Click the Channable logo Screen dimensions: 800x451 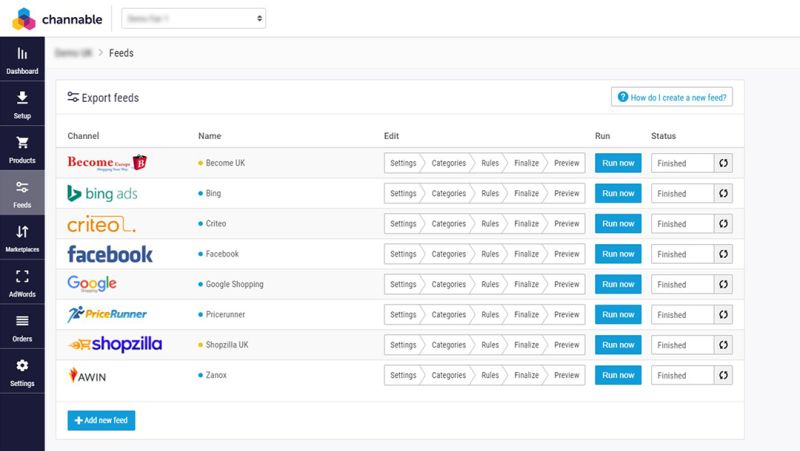57,19
